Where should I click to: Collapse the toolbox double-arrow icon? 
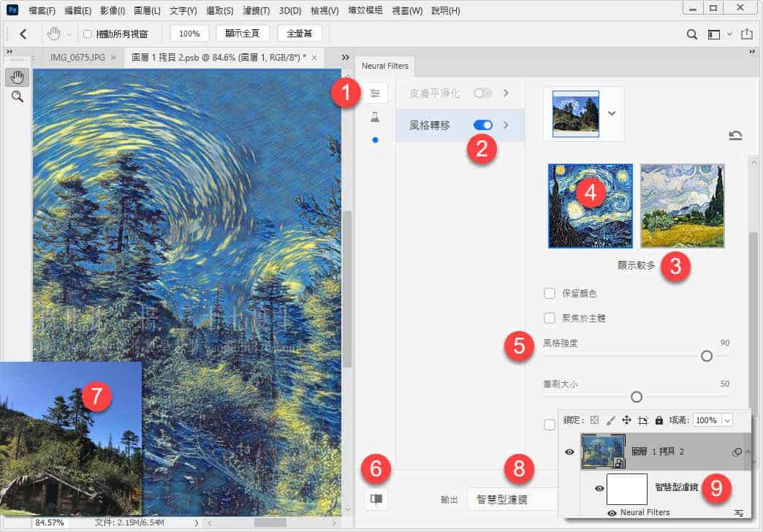[10, 52]
